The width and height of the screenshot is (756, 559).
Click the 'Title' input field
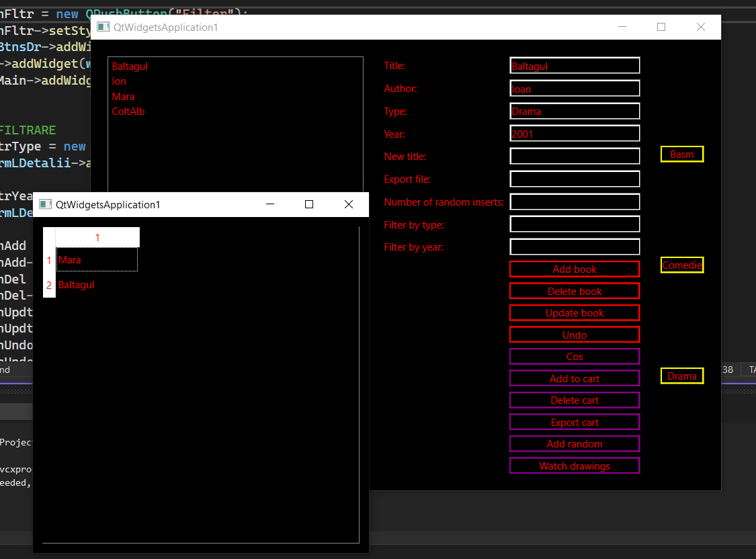575,65
